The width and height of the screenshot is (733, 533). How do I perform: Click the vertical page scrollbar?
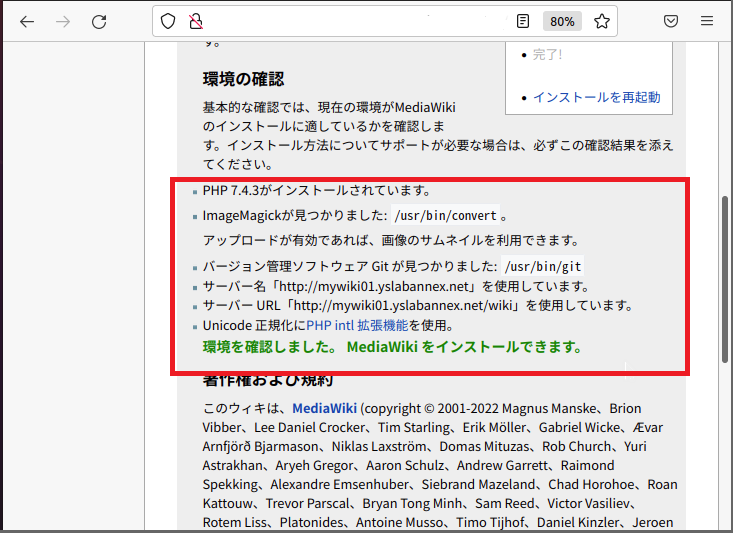[725, 280]
